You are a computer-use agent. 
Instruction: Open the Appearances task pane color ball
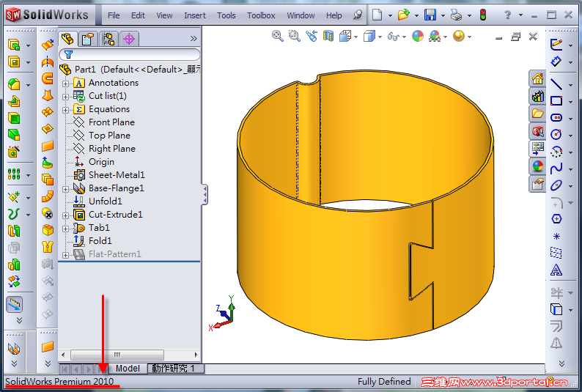537,166
